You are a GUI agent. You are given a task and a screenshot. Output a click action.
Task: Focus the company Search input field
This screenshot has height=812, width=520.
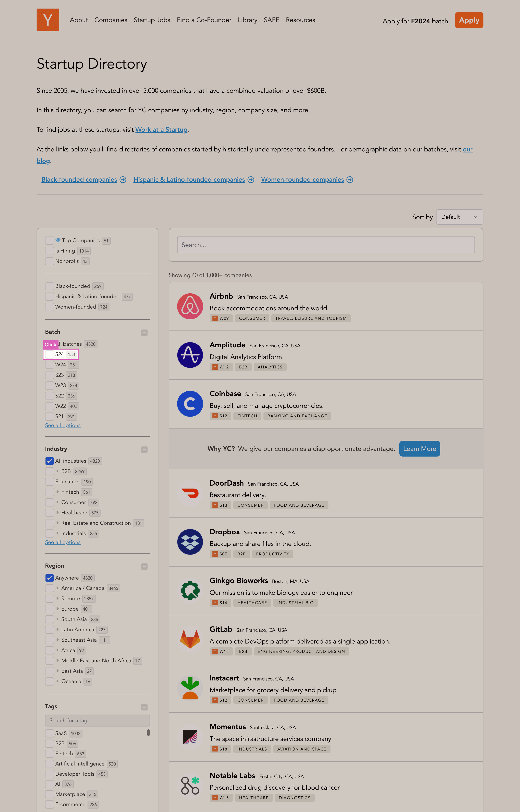click(325, 245)
